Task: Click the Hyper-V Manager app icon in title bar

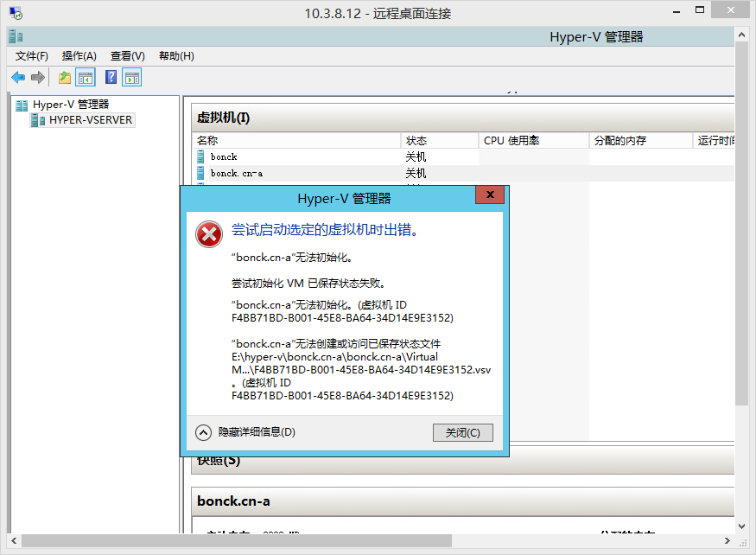Action: tap(16, 36)
